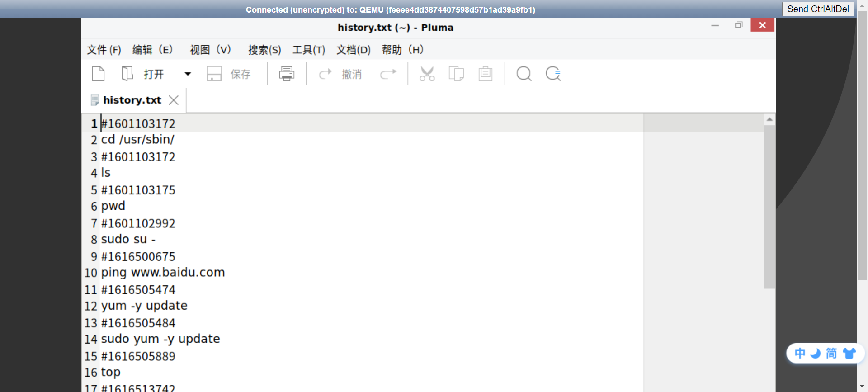Click the shirt skin icon in IME bar
868x392 pixels.
tap(849, 353)
